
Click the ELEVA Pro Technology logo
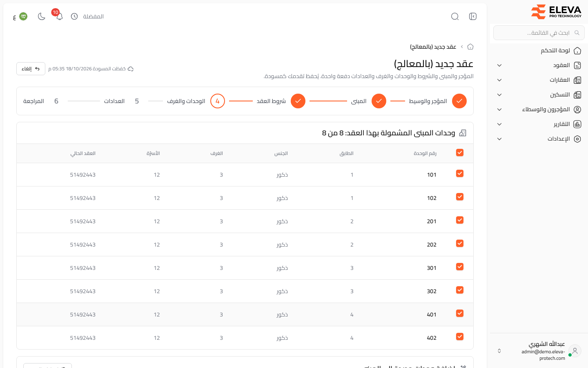tap(556, 12)
